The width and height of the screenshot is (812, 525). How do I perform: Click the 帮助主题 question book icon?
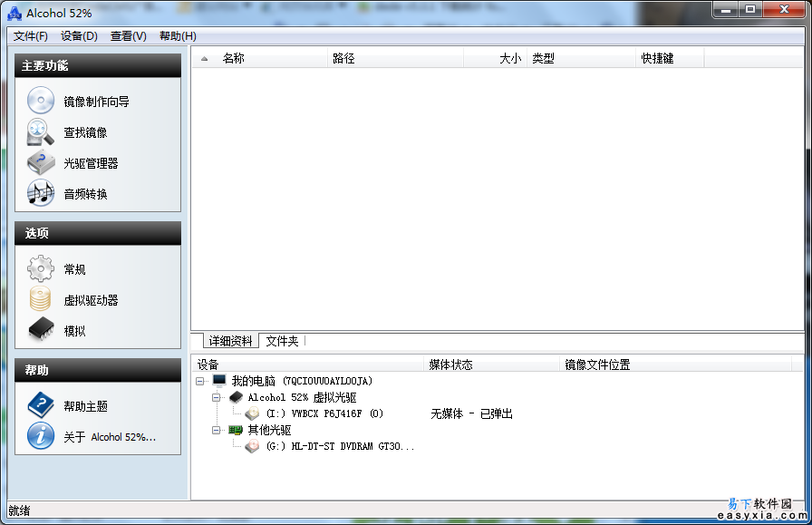tap(41, 405)
